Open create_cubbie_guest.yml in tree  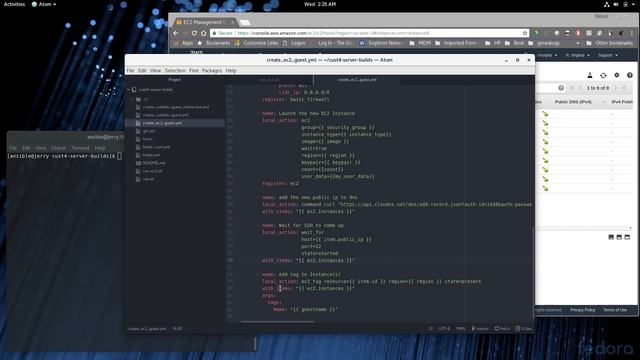tap(165, 115)
